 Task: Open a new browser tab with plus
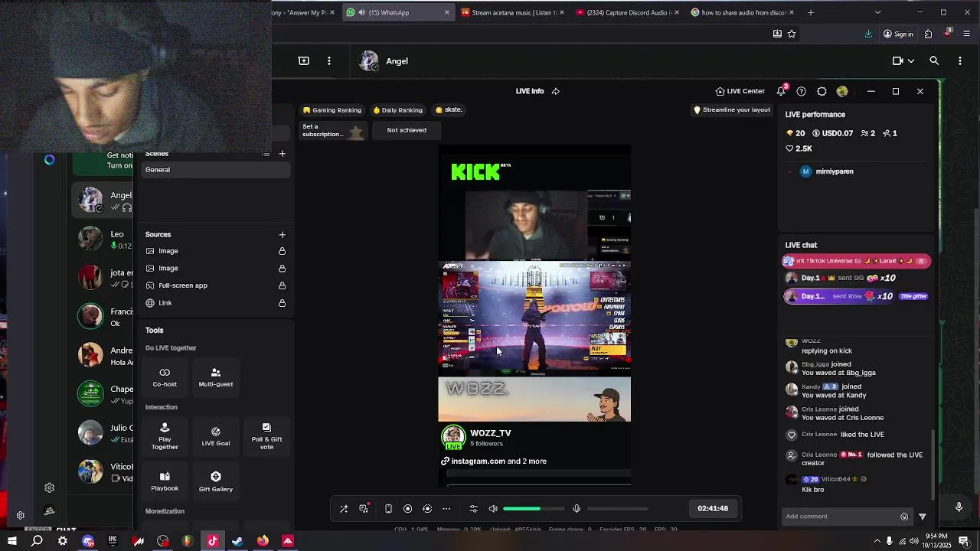[x=811, y=12]
